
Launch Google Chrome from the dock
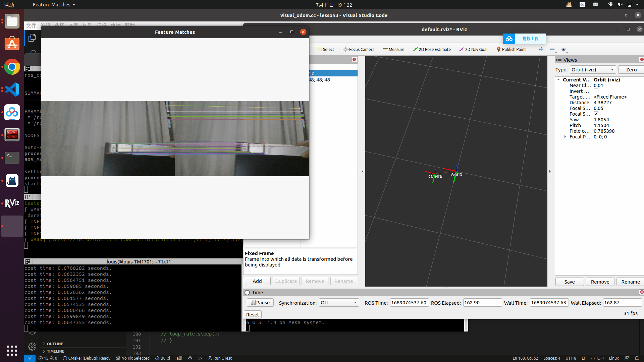[x=12, y=67]
